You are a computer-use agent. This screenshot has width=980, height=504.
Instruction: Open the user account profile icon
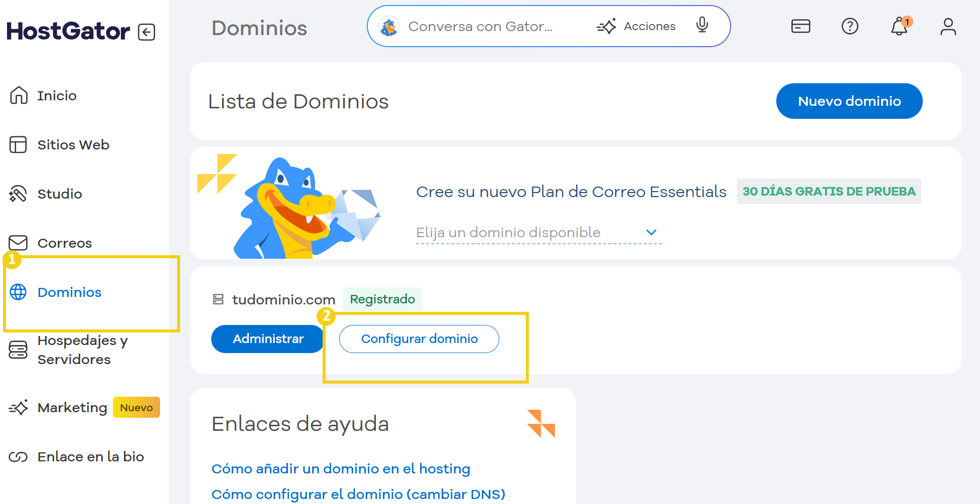(x=948, y=27)
